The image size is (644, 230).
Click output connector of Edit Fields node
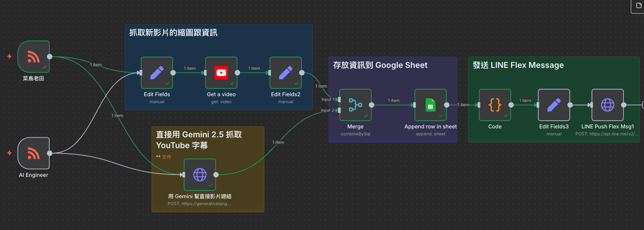tap(173, 73)
